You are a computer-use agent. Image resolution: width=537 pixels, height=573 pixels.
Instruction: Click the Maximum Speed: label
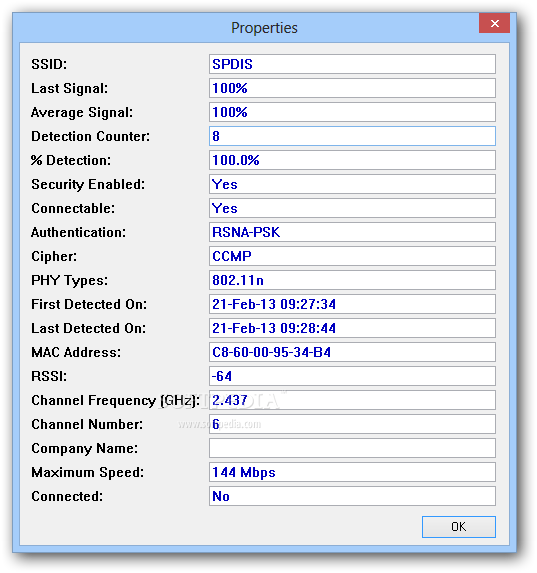(x=88, y=473)
